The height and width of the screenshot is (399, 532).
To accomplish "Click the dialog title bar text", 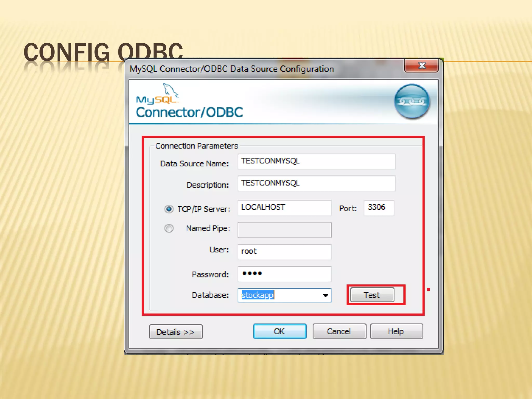I will [232, 69].
